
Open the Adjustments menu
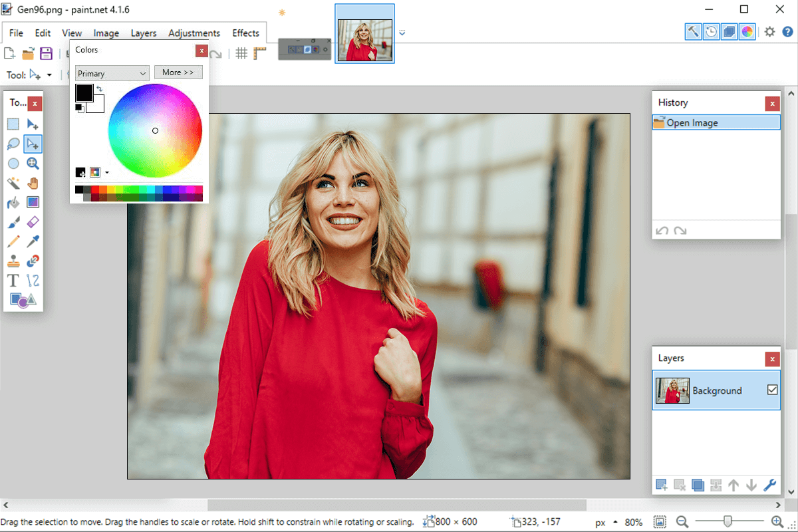pyautogui.click(x=194, y=33)
